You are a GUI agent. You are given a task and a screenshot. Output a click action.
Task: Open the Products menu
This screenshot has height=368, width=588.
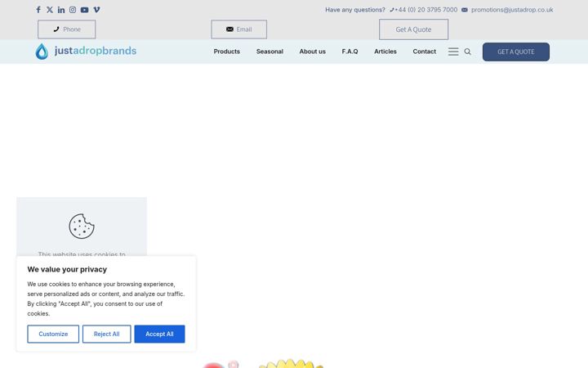[x=226, y=52]
